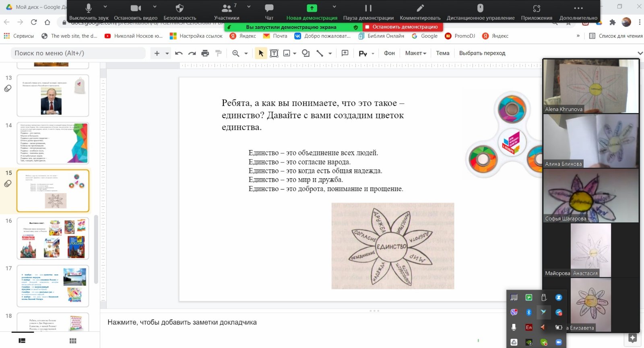
Task: Open the Zoom Приложения apps
Action: coord(537,12)
